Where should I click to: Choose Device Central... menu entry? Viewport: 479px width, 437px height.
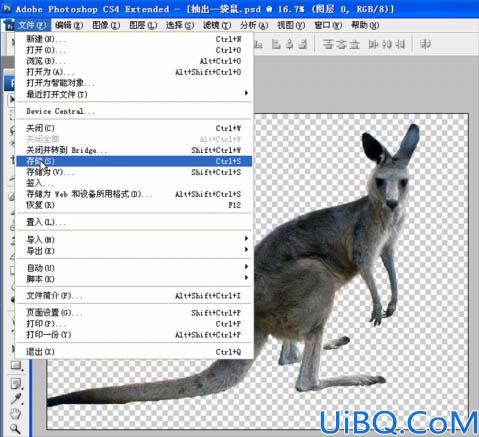134,111
